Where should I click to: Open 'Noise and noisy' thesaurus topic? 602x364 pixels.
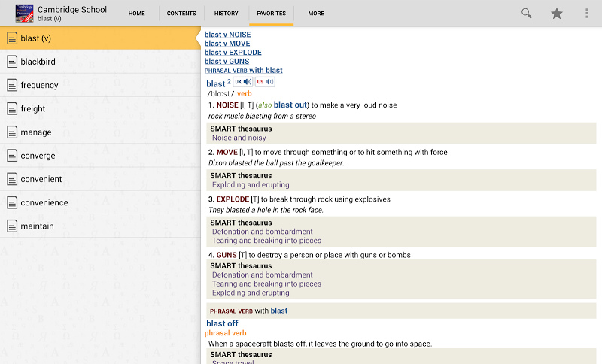click(x=239, y=138)
